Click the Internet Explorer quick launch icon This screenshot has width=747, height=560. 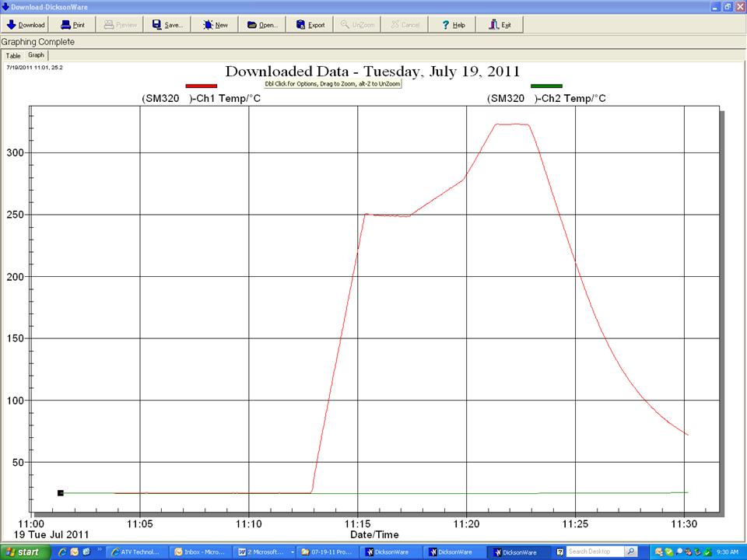(x=62, y=552)
